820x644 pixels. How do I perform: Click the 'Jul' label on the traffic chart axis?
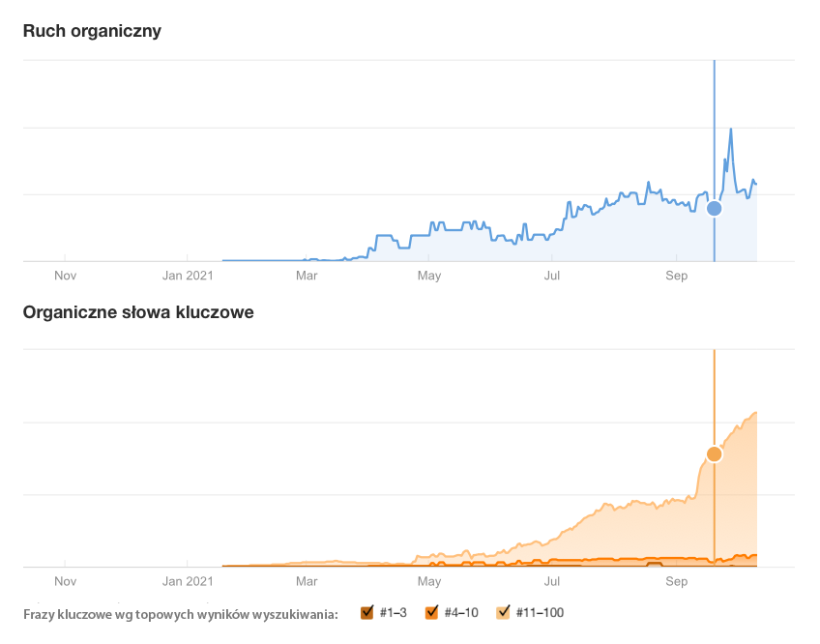tap(552, 276)
